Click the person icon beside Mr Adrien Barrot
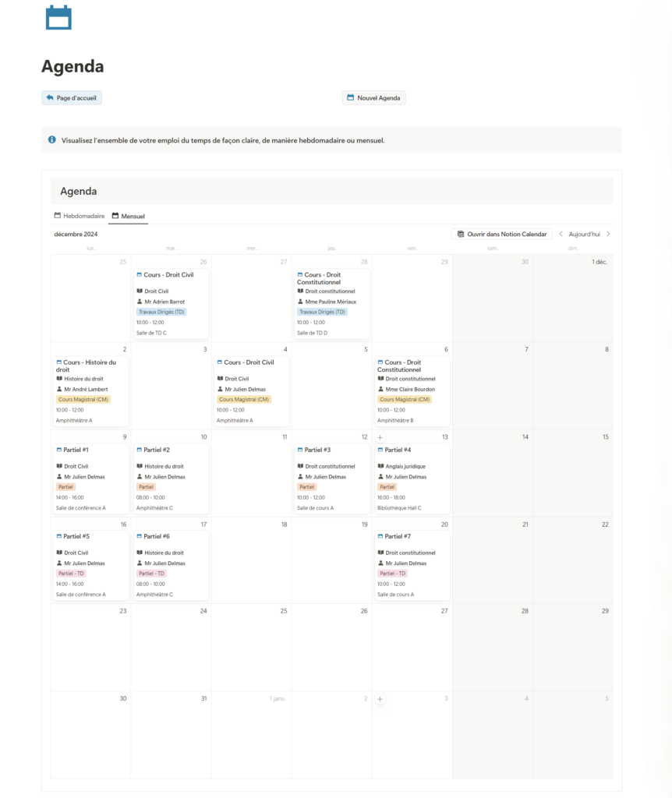 tap(140, 302)
